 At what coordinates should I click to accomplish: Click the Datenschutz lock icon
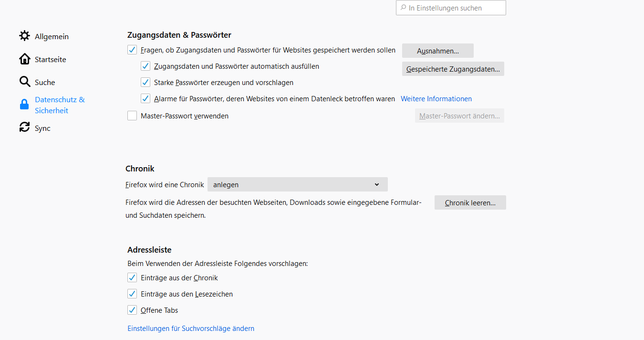[x=24, y=105]
